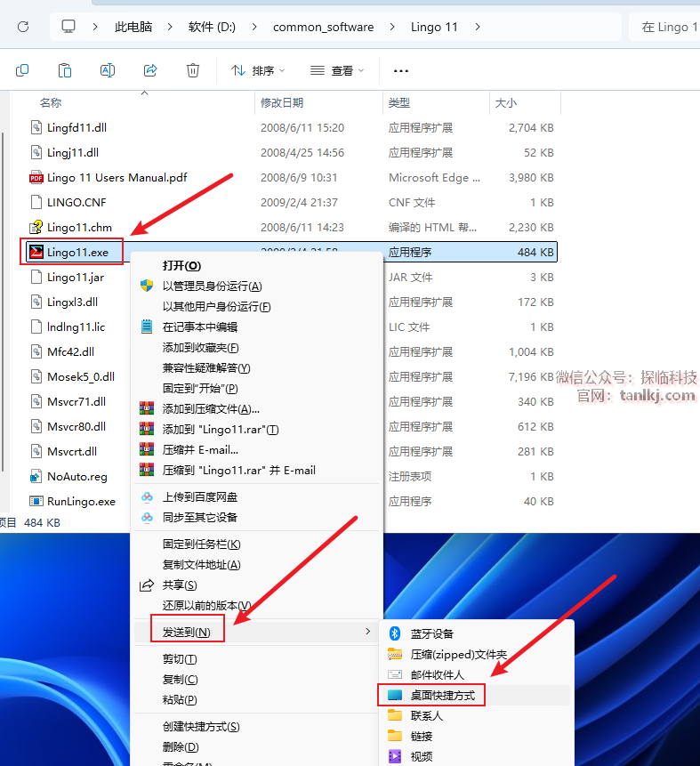Click the rename icon in the toolbar
This screenshot has height=766, width=700.
(x=108, y=70)
